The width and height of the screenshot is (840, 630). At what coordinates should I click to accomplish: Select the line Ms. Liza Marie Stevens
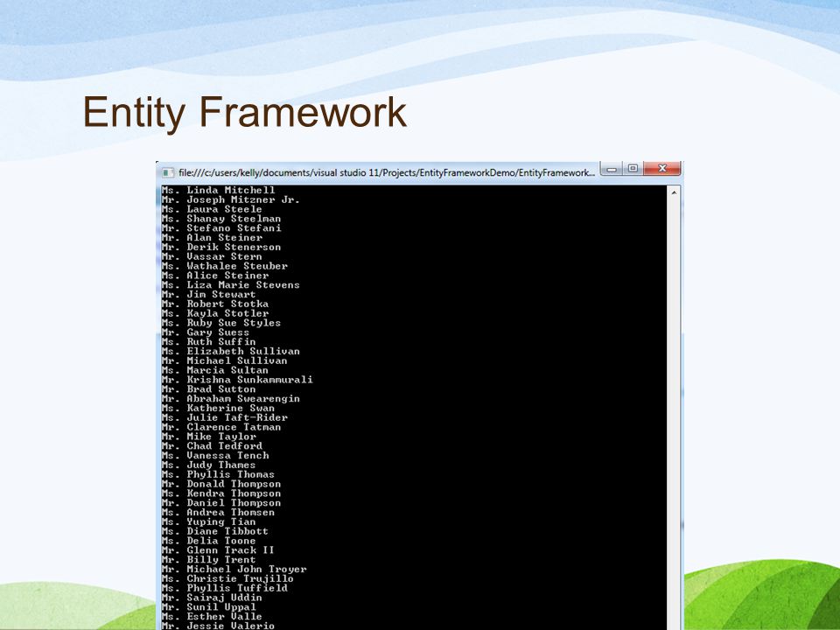[230, 285]
